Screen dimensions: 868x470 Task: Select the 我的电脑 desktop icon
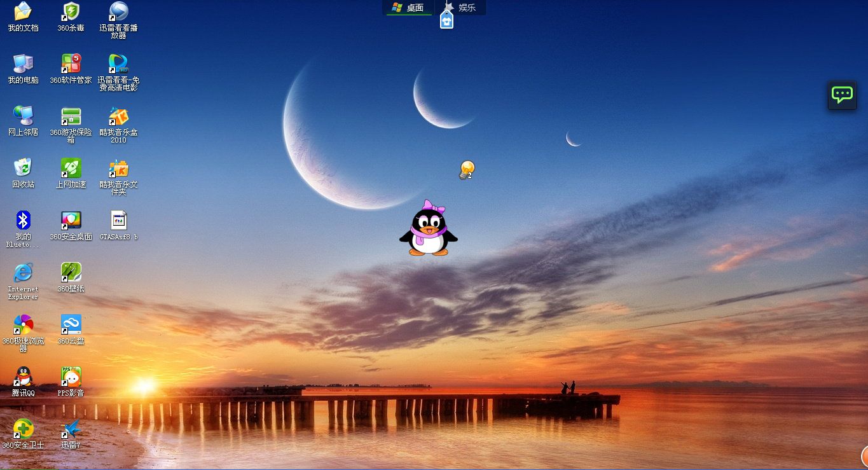coord(23,64)
